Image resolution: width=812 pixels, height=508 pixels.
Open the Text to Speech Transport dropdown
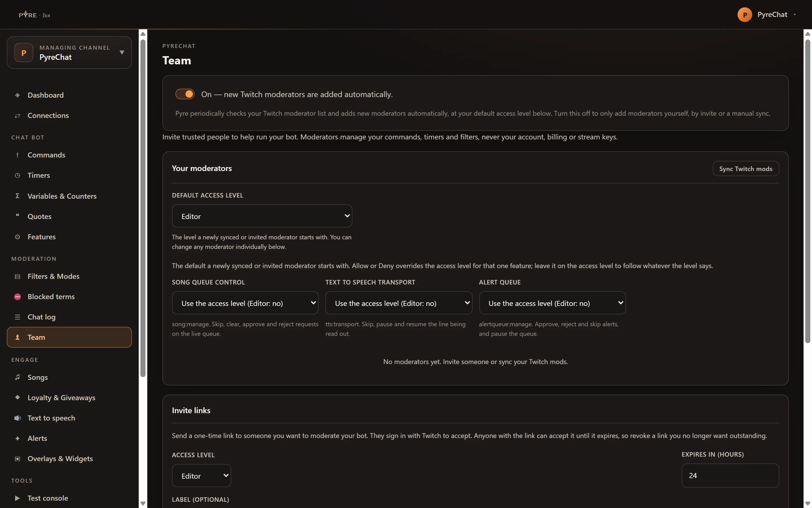(399, 303)
